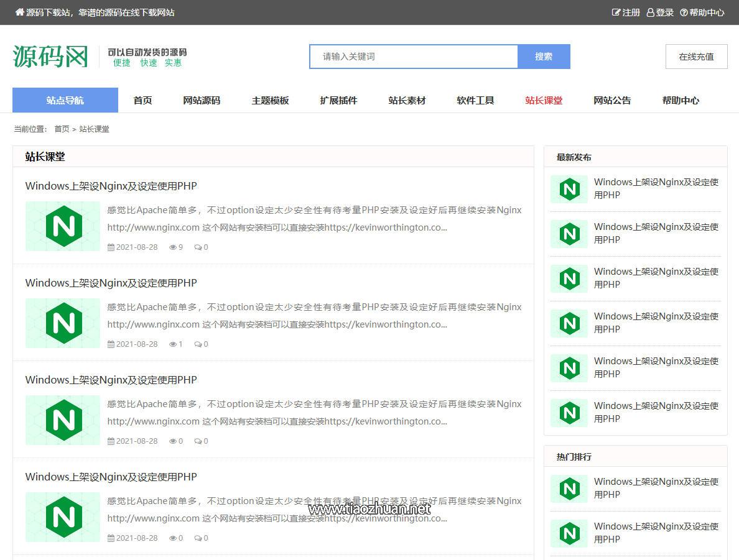Click the question-mark icon beside top-bar 帮助中心

(x=684, y=12)
